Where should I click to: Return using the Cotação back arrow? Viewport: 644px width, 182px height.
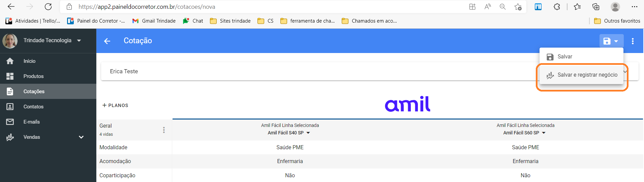point(107,41)
